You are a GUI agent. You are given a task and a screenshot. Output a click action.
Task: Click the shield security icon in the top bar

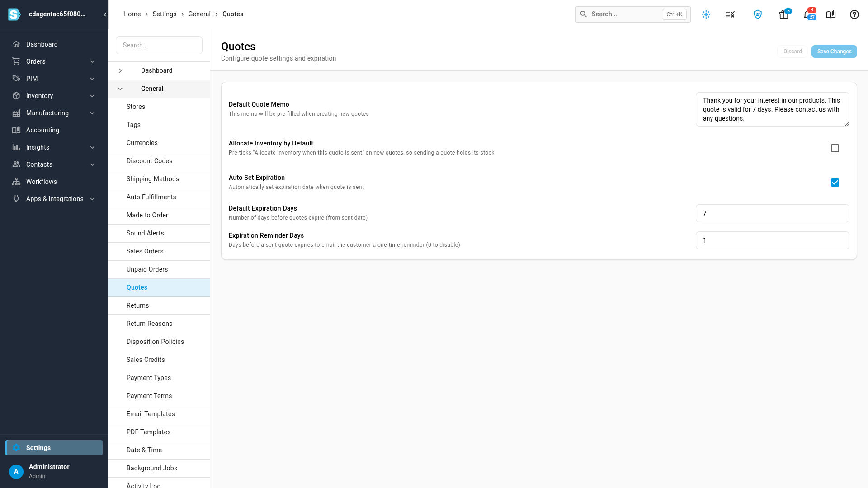click(x=758, y=14)
